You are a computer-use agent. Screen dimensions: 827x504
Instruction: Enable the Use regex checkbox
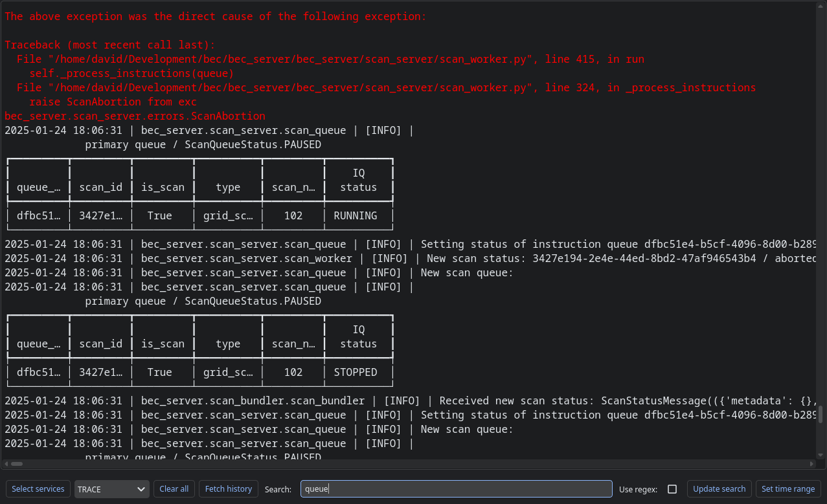(672, 489)
